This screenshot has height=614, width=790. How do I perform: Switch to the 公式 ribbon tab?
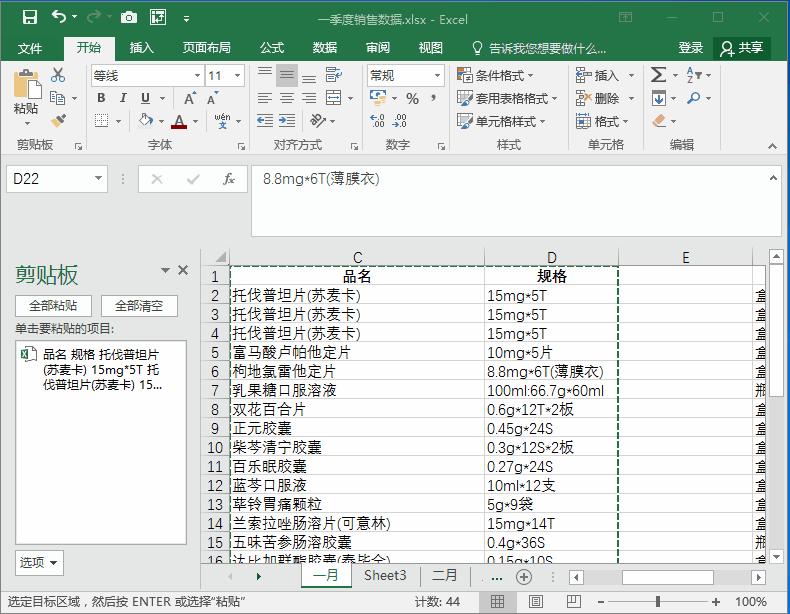(x=272, y=48)
